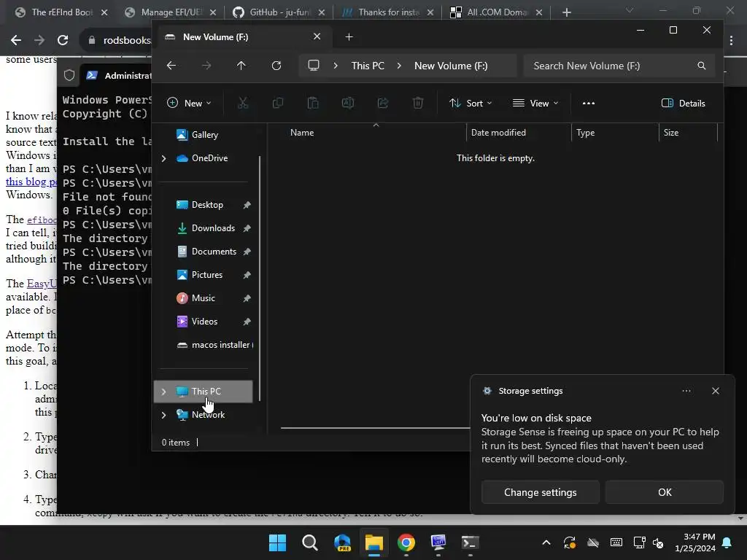The width and height of the screenshot is (747, 560).
Task: Switch to The rEFInd Boot Chrome tab
Action: pyautogui.click(x=61, y=12)
